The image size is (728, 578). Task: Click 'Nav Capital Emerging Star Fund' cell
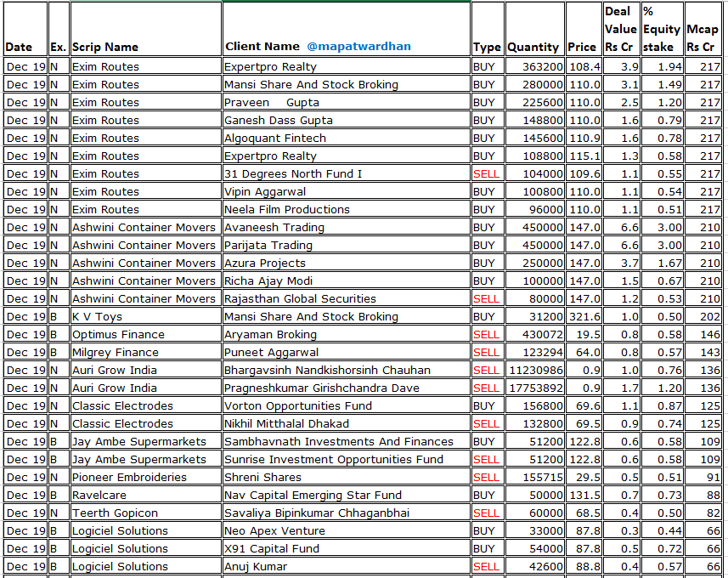click(347, 495)
